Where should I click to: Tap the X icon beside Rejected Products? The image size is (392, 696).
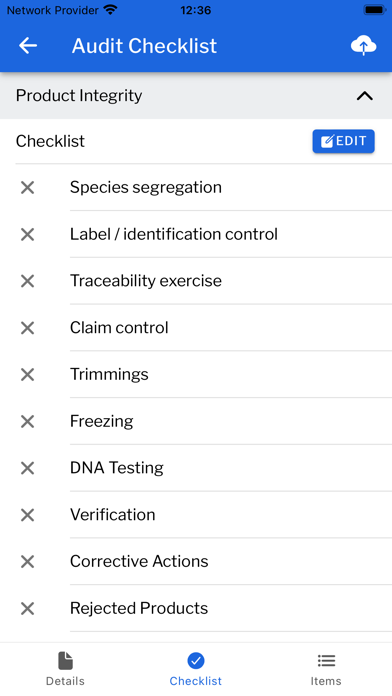[x=28, y=609]
